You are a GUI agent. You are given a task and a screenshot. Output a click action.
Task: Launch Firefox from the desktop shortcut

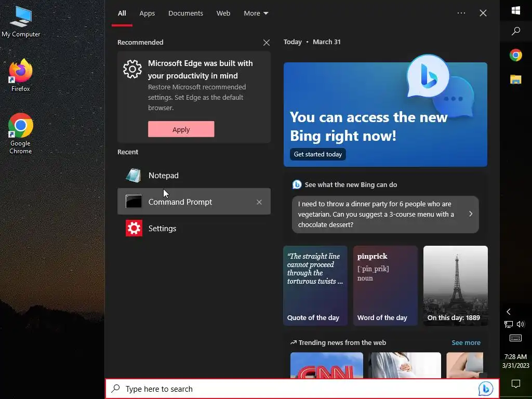(20, 75)
